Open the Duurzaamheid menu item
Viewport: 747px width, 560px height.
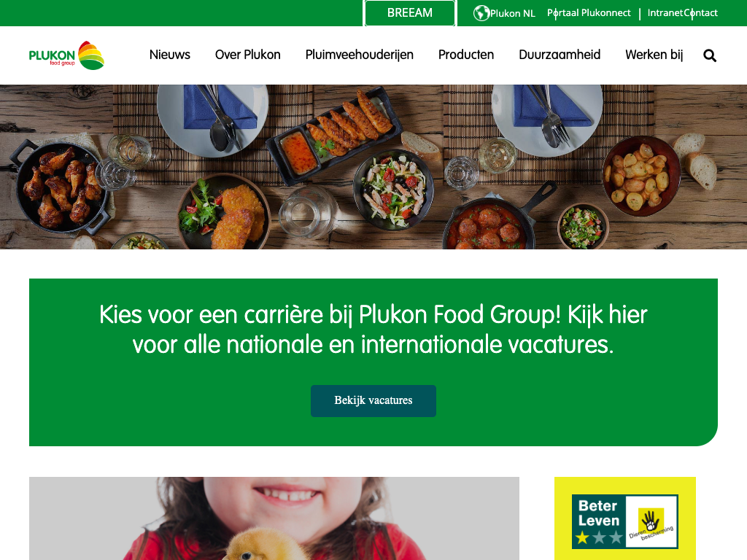click(x=560, y=55)
